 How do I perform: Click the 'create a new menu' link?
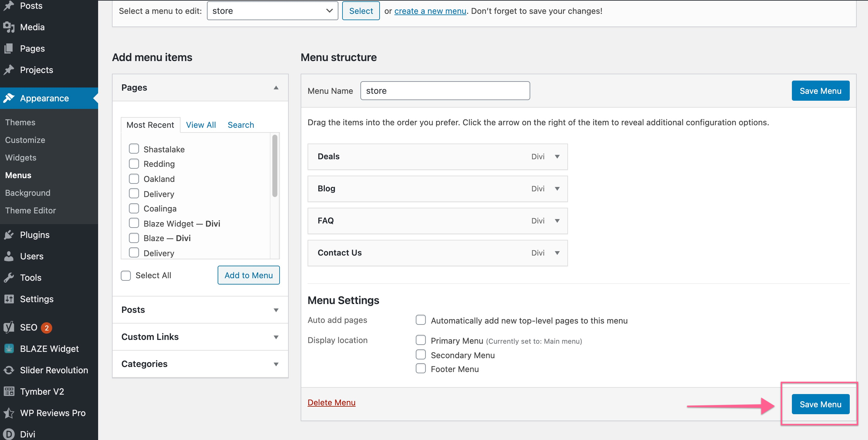(430, 11)
